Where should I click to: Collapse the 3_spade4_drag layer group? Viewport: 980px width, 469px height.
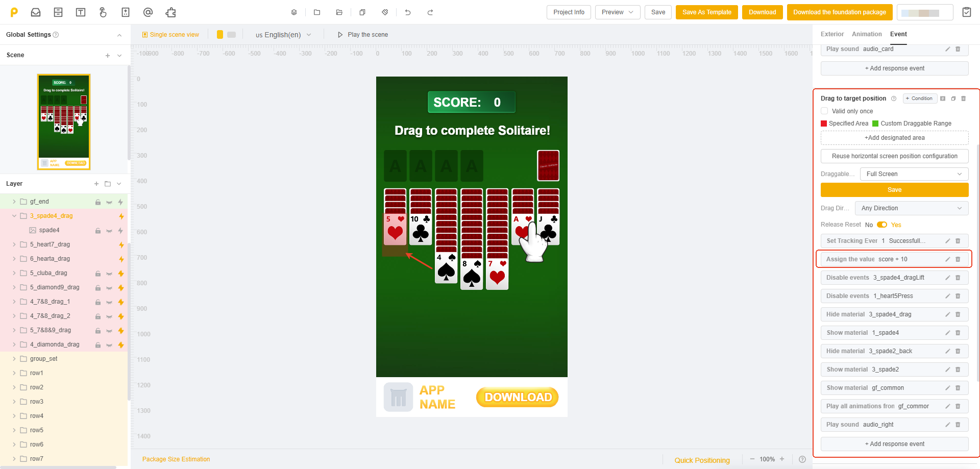point(14,216)
